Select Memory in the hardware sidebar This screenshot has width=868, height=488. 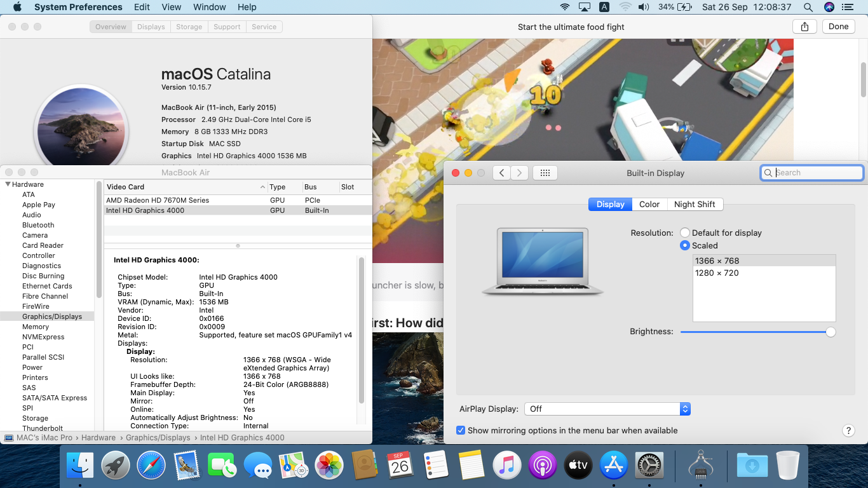tap(36, 327)
